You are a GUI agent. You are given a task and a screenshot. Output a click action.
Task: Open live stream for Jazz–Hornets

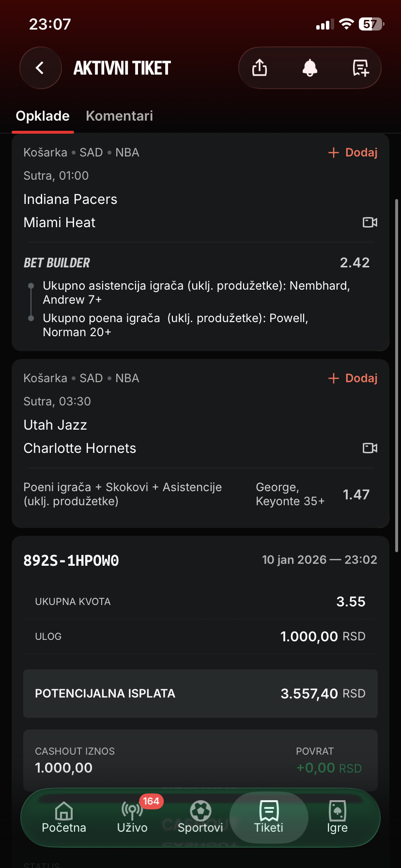click(x=370, y=448)
